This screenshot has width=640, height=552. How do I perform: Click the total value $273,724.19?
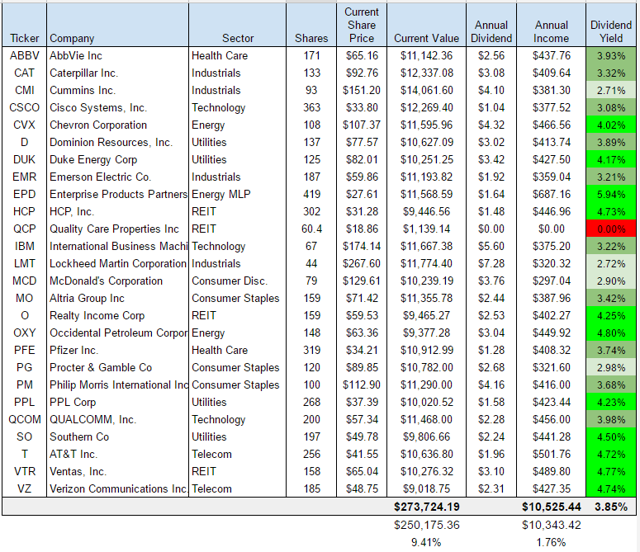click(426, 507)
